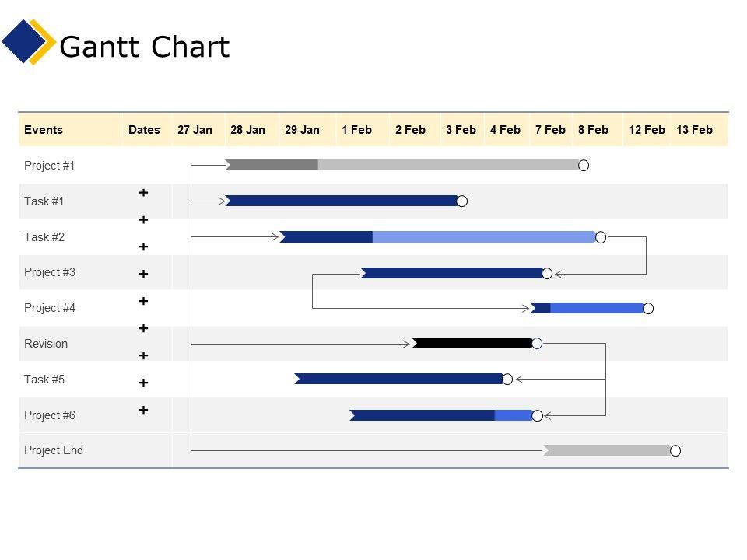Select the end circle of Task #5 bar
Screen dimensions: 747x560
coord(507,380)
